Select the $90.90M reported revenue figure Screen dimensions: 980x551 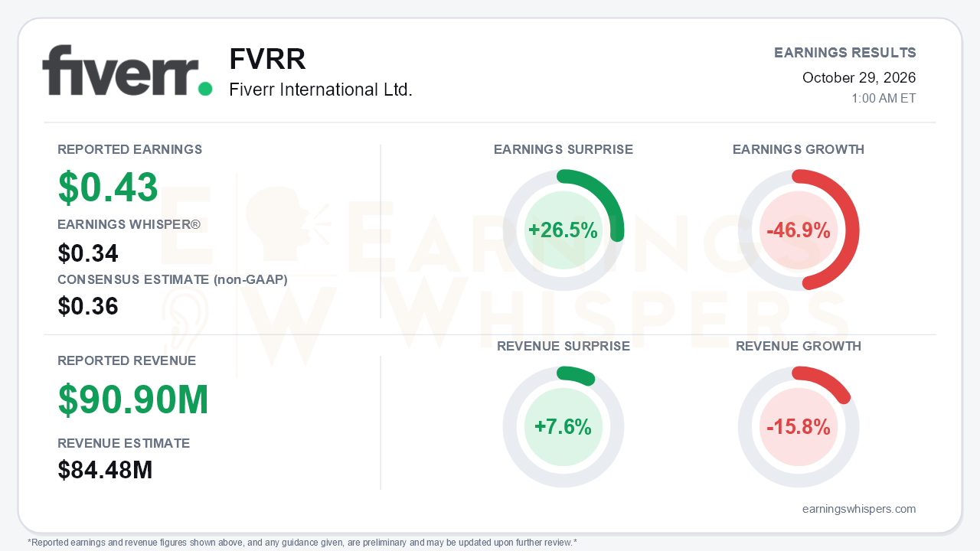133,399
